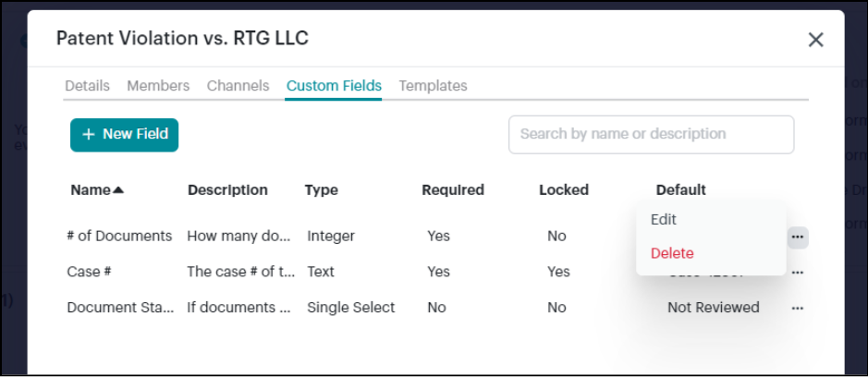The height and width of the screenshot is (377, 868).
Task: Sort the table by Description column
Action: (x=227, y=190)
